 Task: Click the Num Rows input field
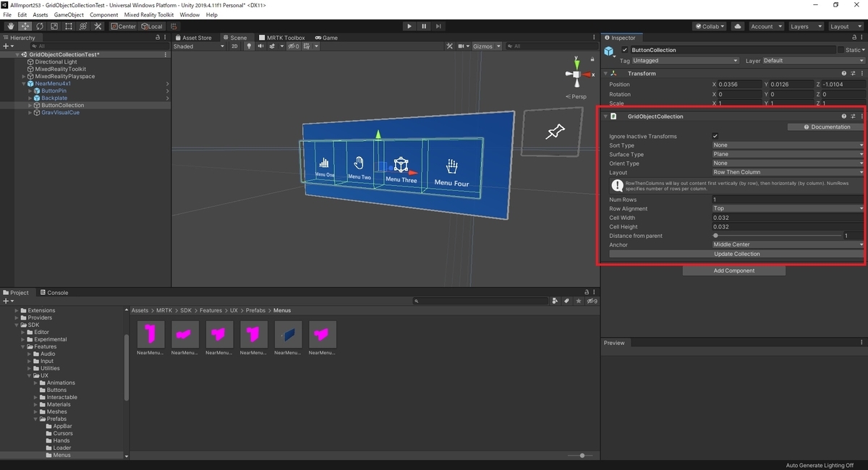point(788,200)
